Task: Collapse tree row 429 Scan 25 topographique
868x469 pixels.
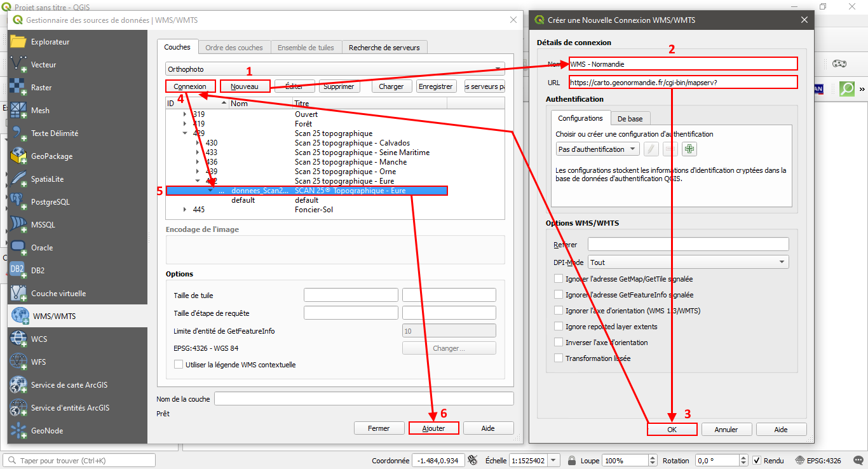Action: tap(185, 133)
